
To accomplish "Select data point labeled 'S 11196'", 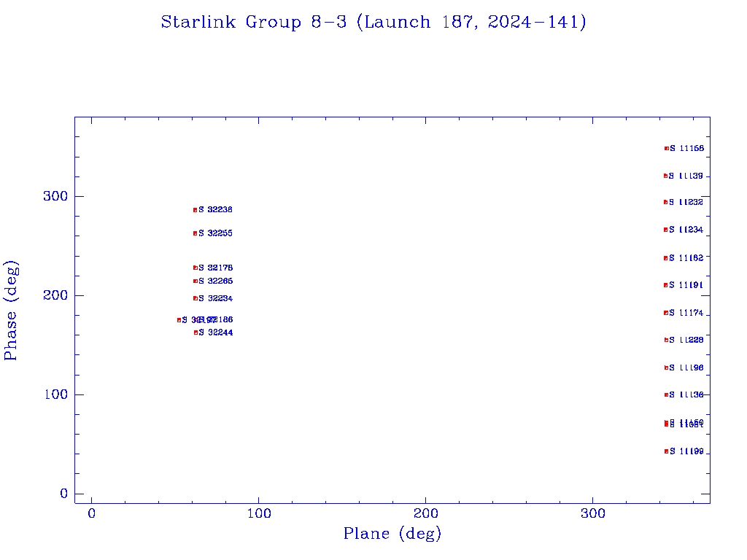I will [667, 367].
